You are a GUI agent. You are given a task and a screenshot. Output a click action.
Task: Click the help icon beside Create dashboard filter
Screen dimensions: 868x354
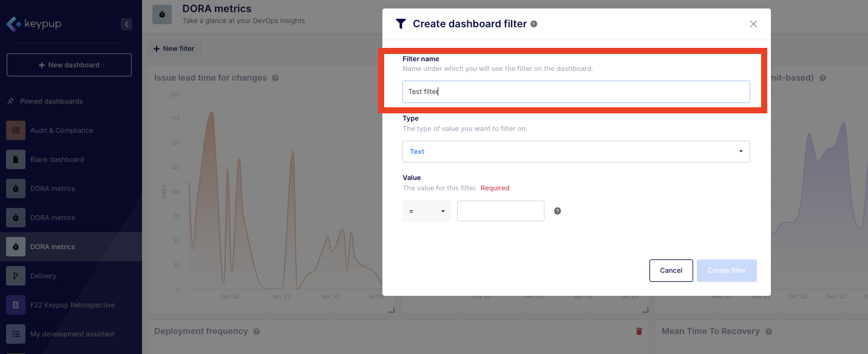pos(534,24)
